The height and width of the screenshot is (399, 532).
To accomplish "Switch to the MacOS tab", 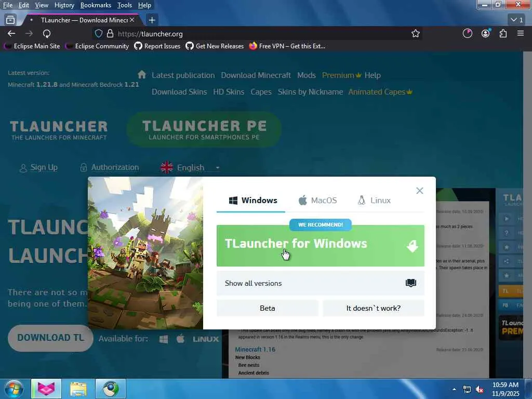I will pyautogui.click(x=317, y=200).
